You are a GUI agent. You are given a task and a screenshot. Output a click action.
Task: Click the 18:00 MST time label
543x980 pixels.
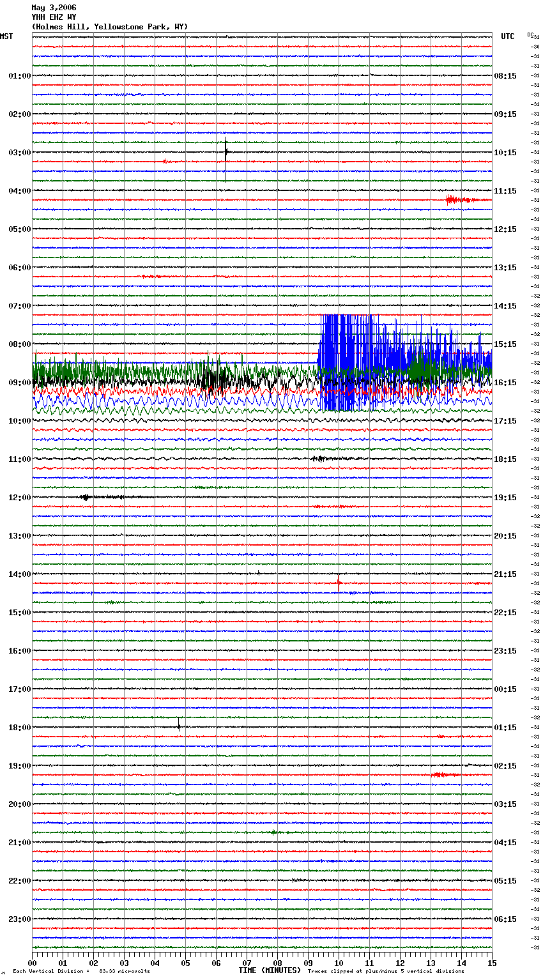tap(20, 728)
